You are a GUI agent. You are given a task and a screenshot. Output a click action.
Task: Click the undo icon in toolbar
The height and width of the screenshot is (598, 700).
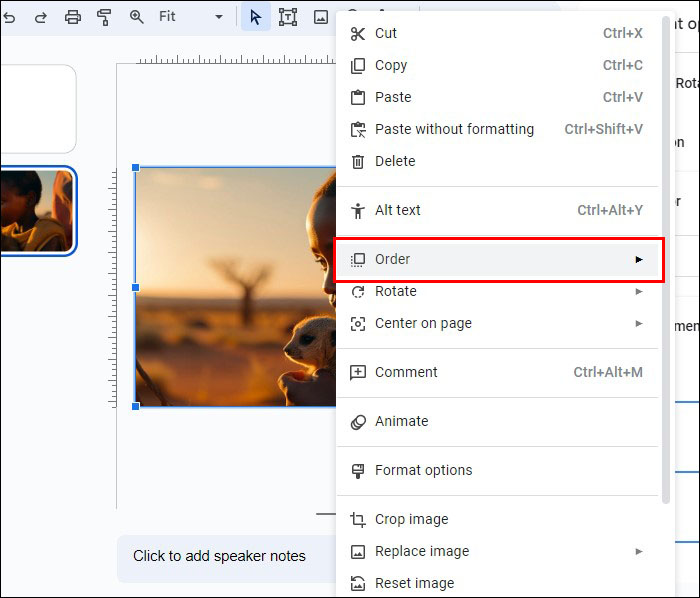click(x=9, y=17)
